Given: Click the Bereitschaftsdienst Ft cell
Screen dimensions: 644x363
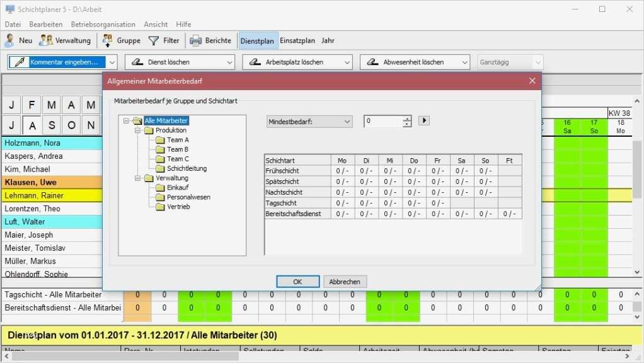Looking at the screenshot, I should tap(510, 214).
